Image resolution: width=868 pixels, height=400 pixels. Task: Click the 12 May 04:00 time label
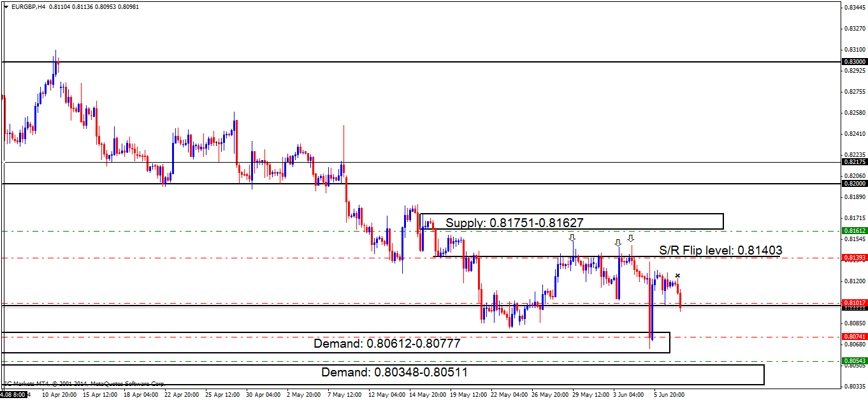click(387, 395)
